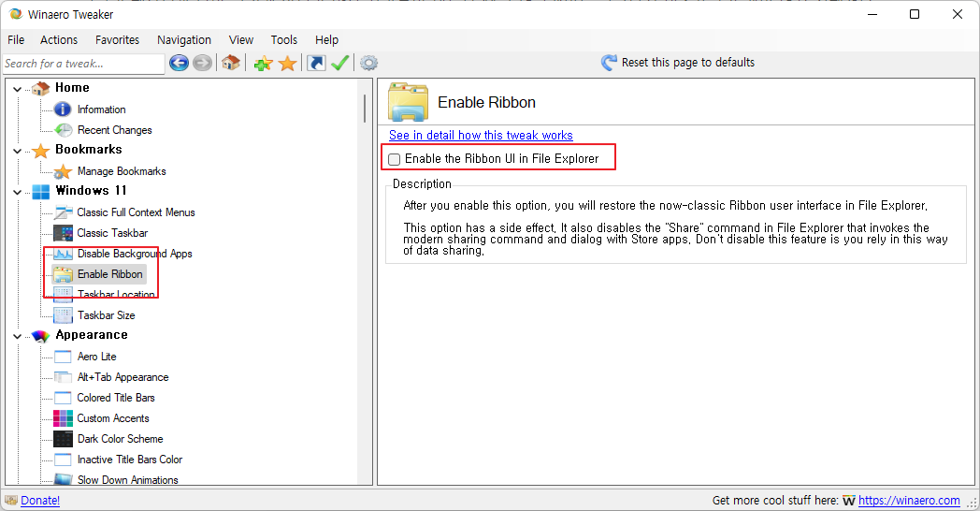
Task: Click the Aero Lite window icon
Action: (64, 357)
